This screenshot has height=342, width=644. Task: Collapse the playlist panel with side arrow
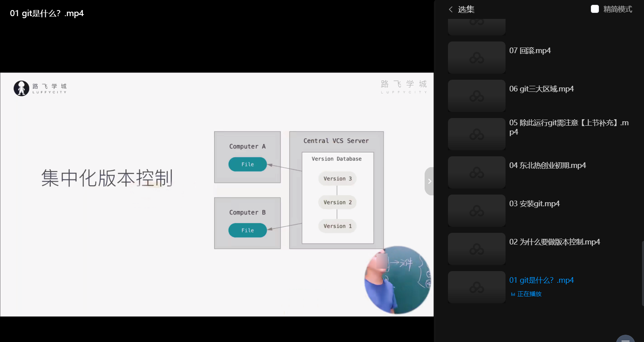coord(429,181)
